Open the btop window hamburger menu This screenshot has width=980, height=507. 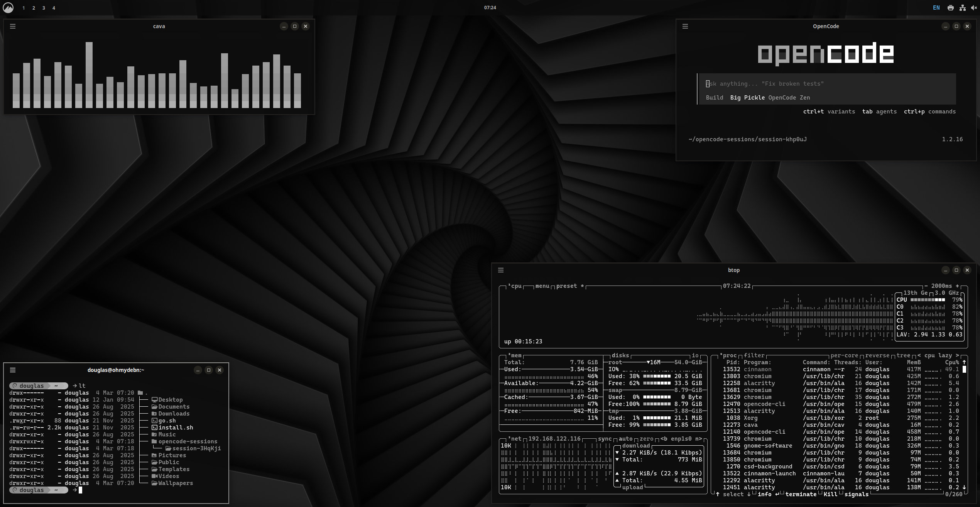(501, 270)
